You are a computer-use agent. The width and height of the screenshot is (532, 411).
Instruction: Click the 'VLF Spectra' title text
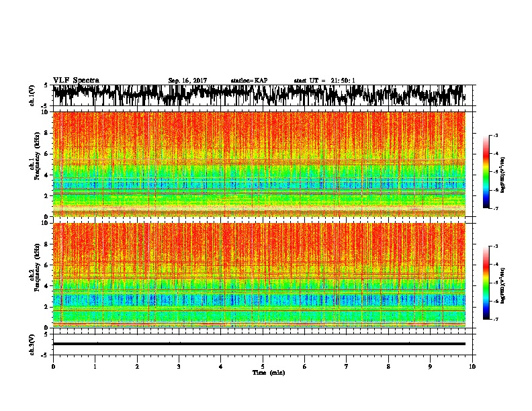coord(76,81)
